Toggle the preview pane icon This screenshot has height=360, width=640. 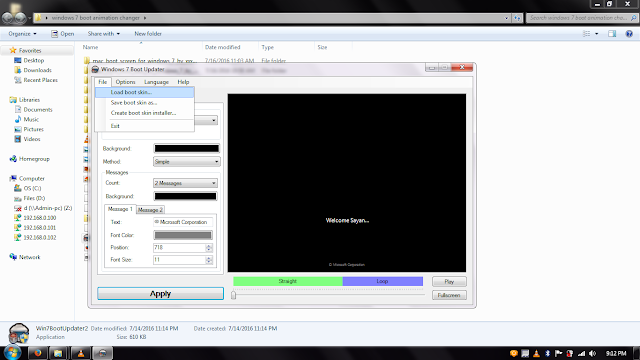pyautogui.click(x=612, y=34)
